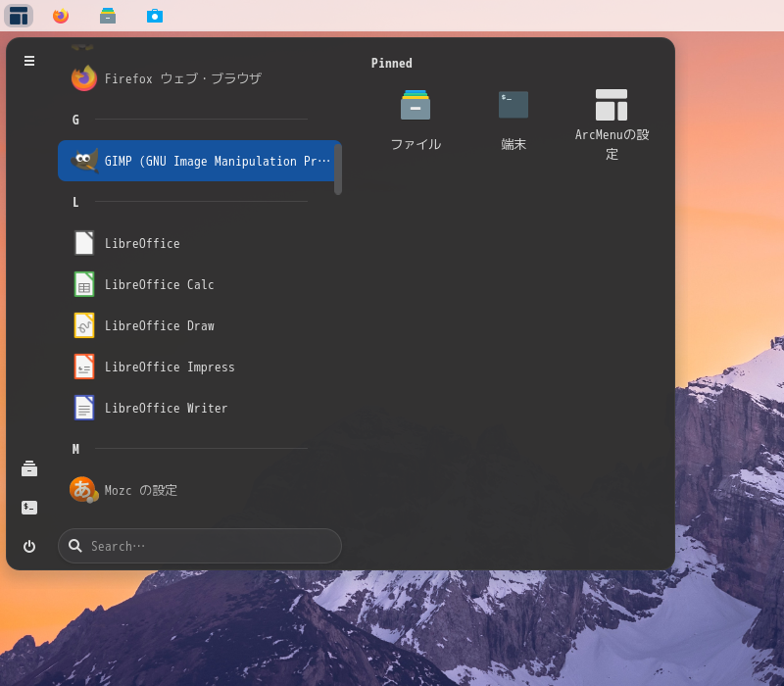This screenshot has height=686, width=784.
Task: Click the 'M' section letter header
Action: click(x=75, y=449)
